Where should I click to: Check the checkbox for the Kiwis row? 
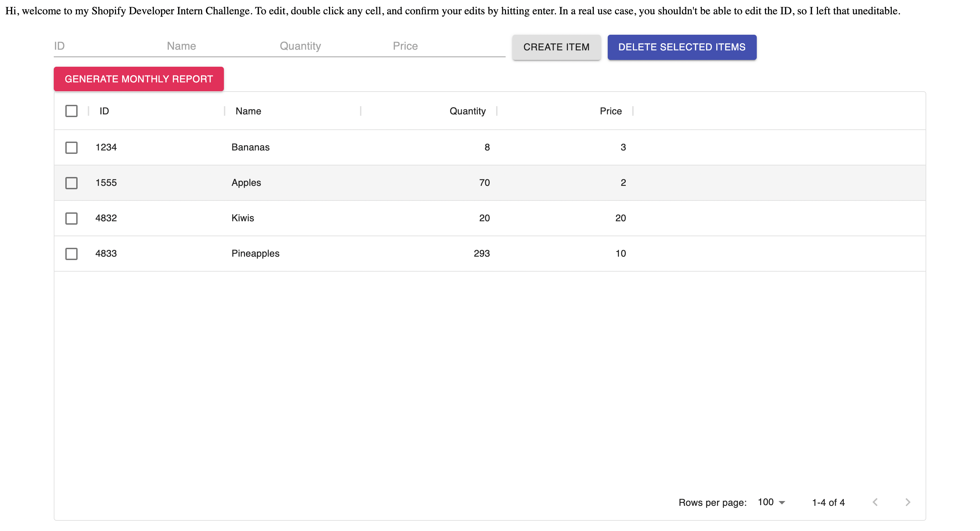point(71,218)
